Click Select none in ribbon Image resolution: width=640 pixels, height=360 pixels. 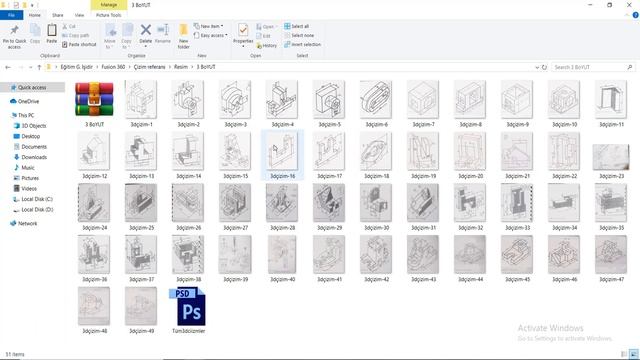point(299,36)
